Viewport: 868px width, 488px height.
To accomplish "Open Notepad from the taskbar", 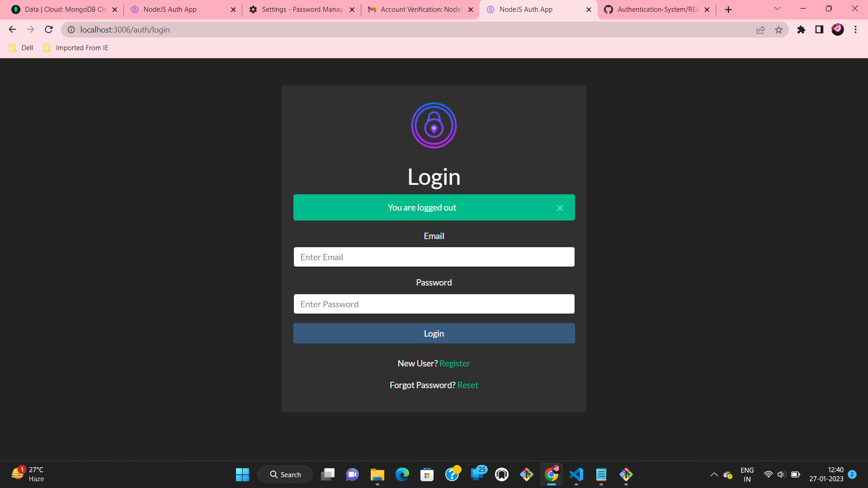I will click(601, 474).
